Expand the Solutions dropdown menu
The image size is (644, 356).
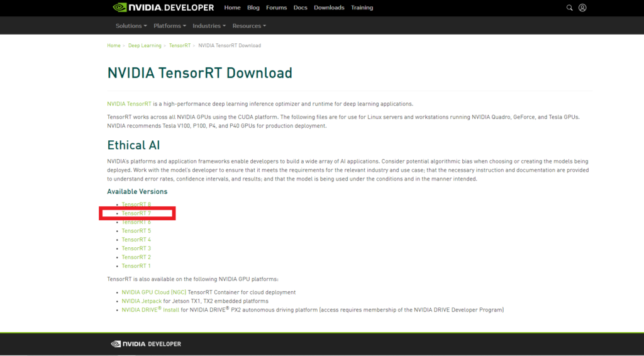pos(131,26)
